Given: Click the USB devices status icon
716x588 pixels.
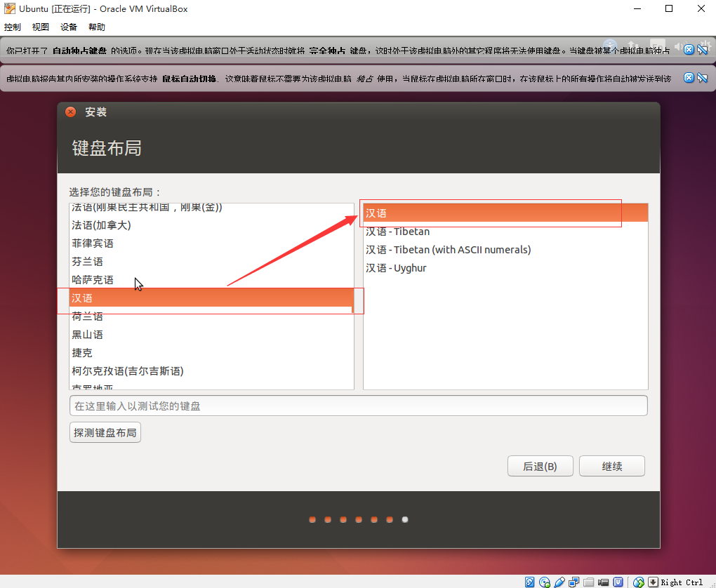Looking at the screenshot, I should click(559, 582).
